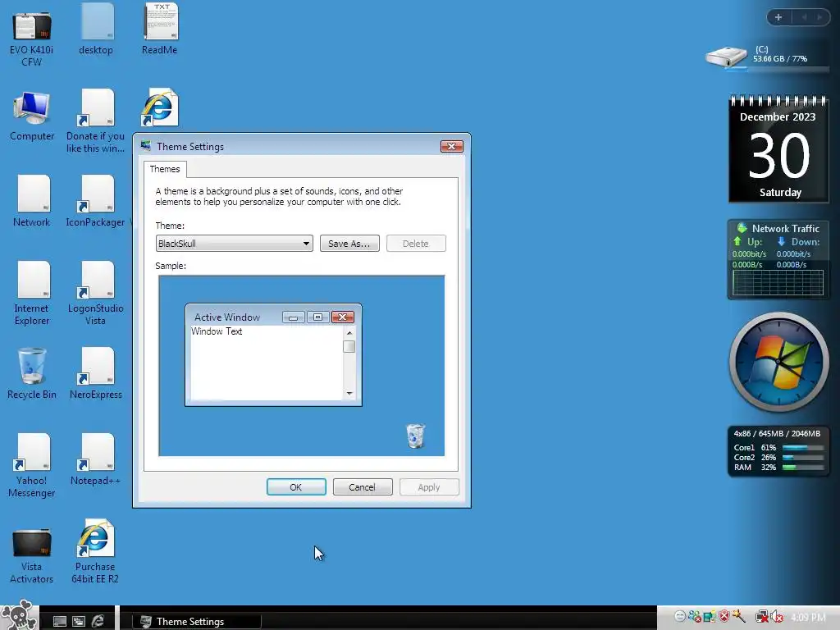Select the Internet Explorer desktop icon with white placeholder image

point(32,294)
